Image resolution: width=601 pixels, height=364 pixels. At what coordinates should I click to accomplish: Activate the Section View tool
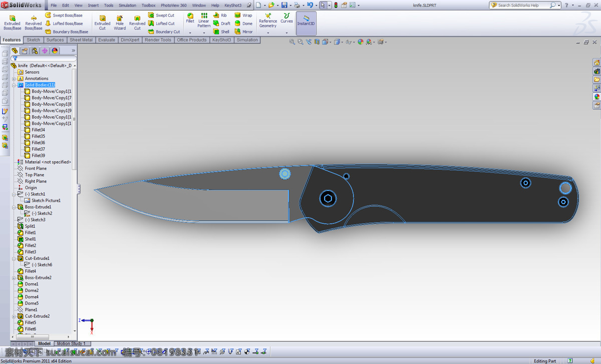pos(317,42)
